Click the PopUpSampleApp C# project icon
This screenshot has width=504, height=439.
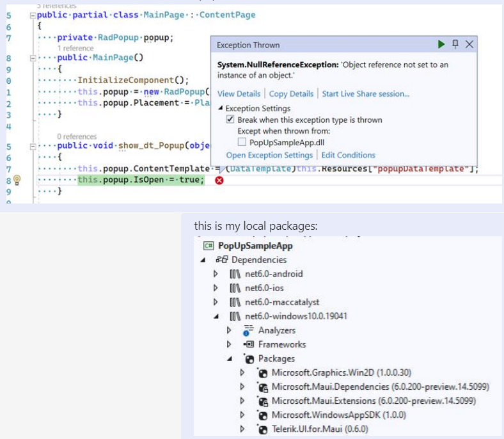click(208, 246)
